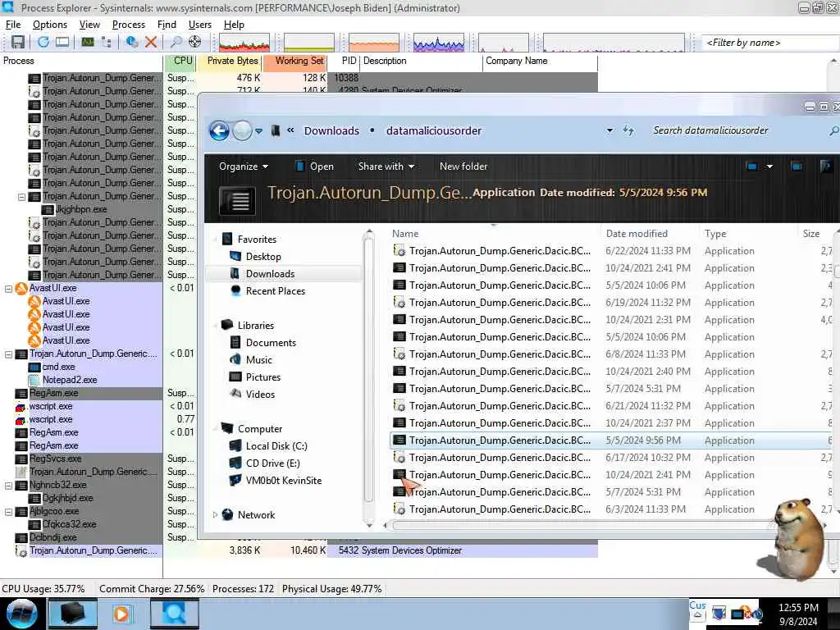The height and width of the screenshot is (630, 840).
Task: Select Dclbndij.exe in the process list
Action: [x=53, y=537]
